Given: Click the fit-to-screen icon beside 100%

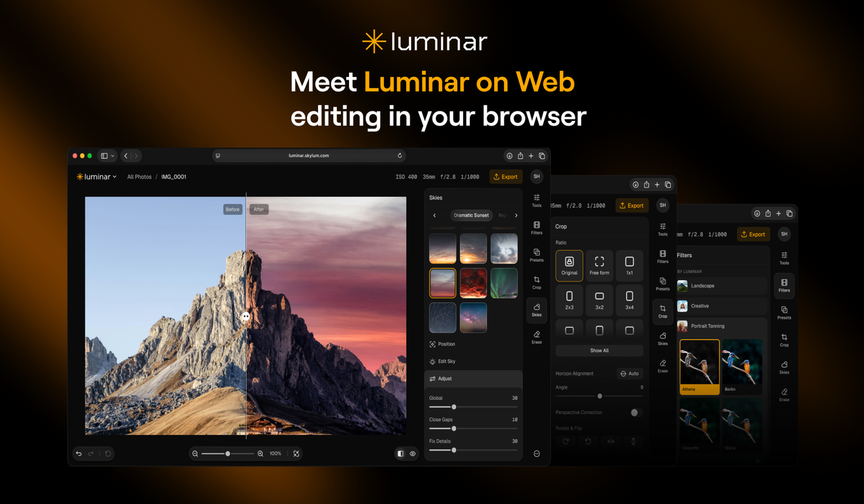Looking at the screenshot, I should 296,454.
